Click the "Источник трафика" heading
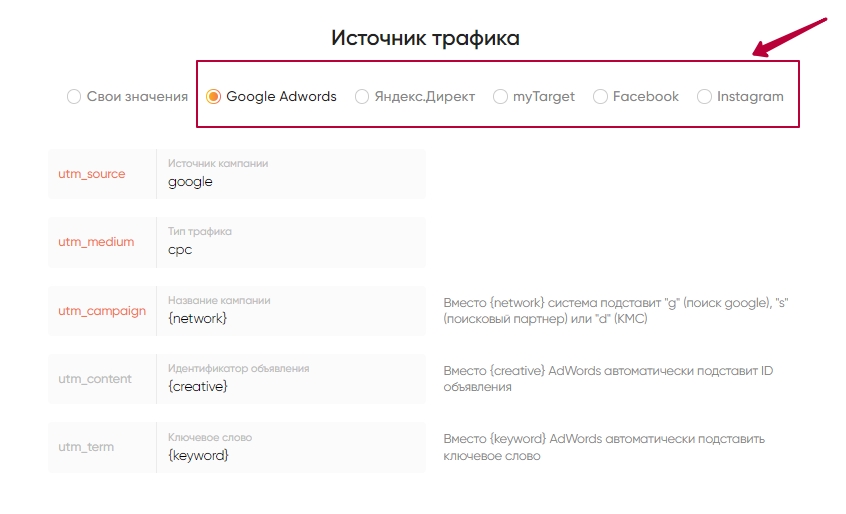This screenshot has height=514, width=846. (425, 39)
